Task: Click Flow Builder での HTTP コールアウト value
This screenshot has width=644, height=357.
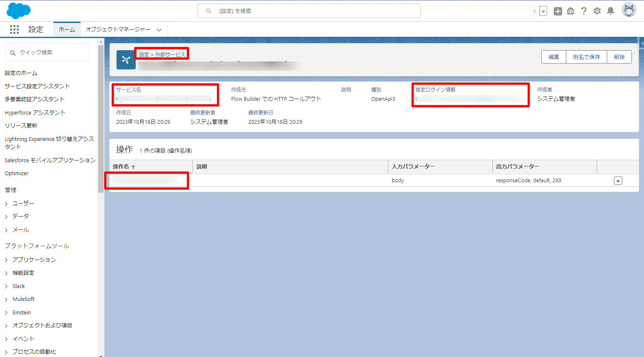Action: [x=276, y=99]
